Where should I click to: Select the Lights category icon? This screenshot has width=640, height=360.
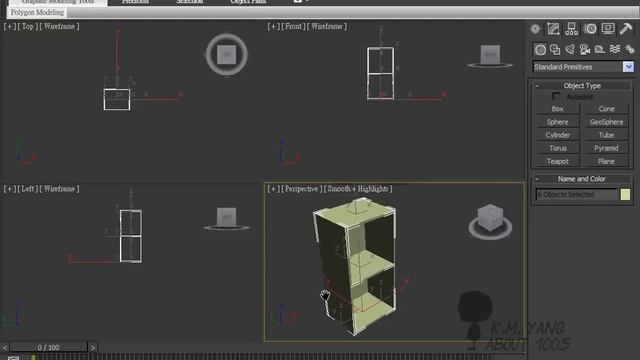pos(570,50)
